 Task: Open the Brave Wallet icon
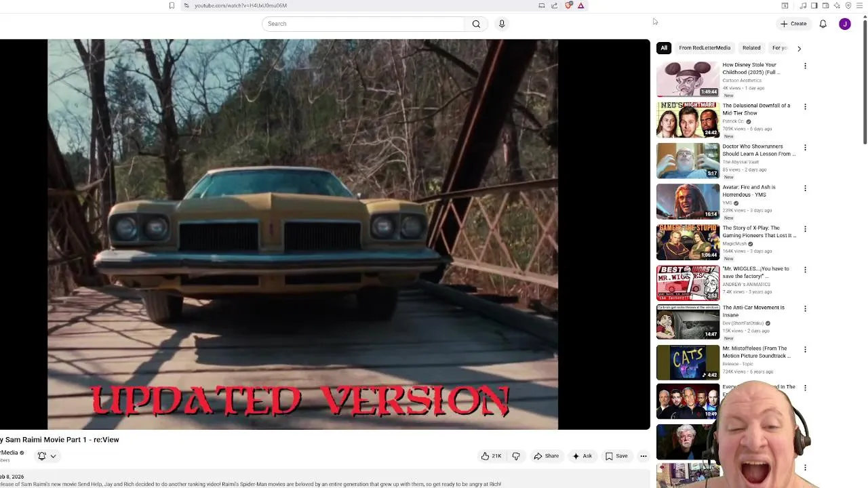[x=825, y=5]
